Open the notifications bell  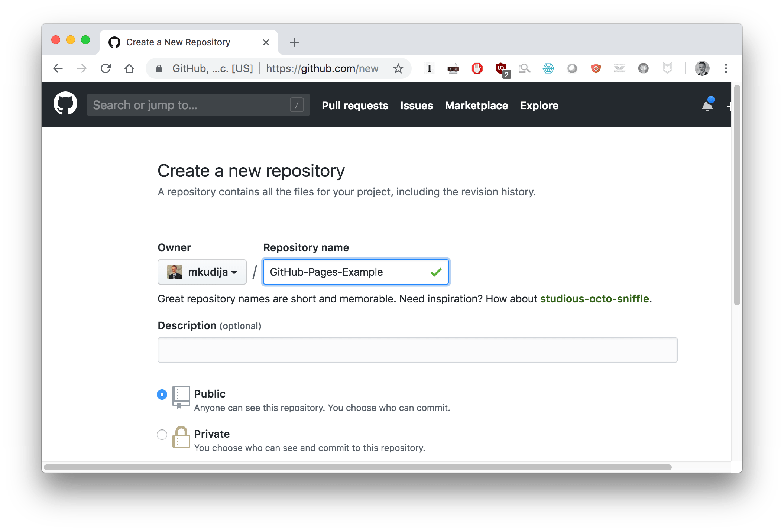(707, 106)
